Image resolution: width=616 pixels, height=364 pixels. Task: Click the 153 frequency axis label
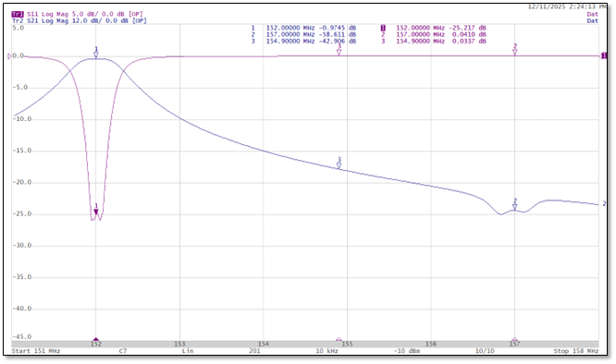179,344
